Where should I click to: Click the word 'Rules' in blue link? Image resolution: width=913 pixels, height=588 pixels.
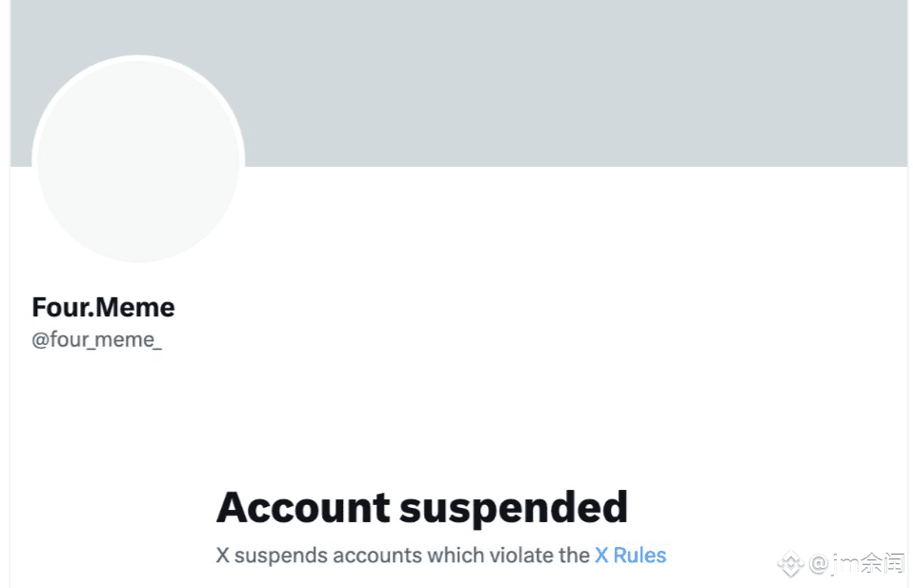pos(639,555)
